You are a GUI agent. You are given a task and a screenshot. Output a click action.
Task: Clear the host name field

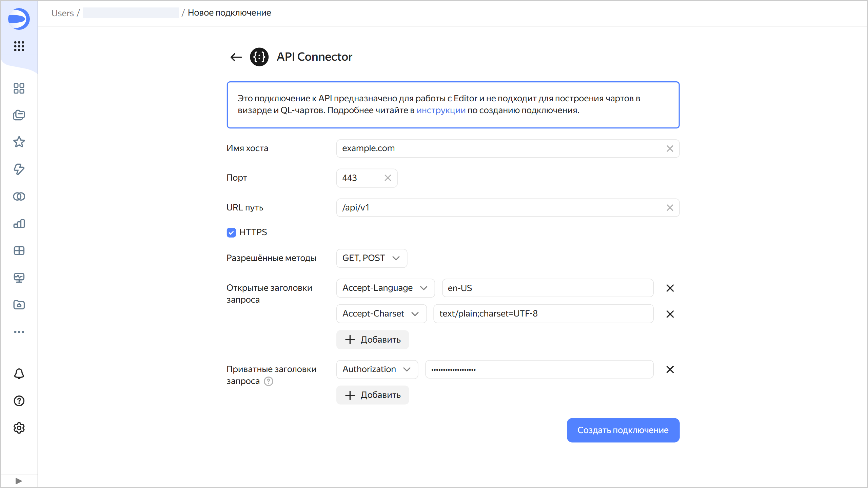click(670, 148)
